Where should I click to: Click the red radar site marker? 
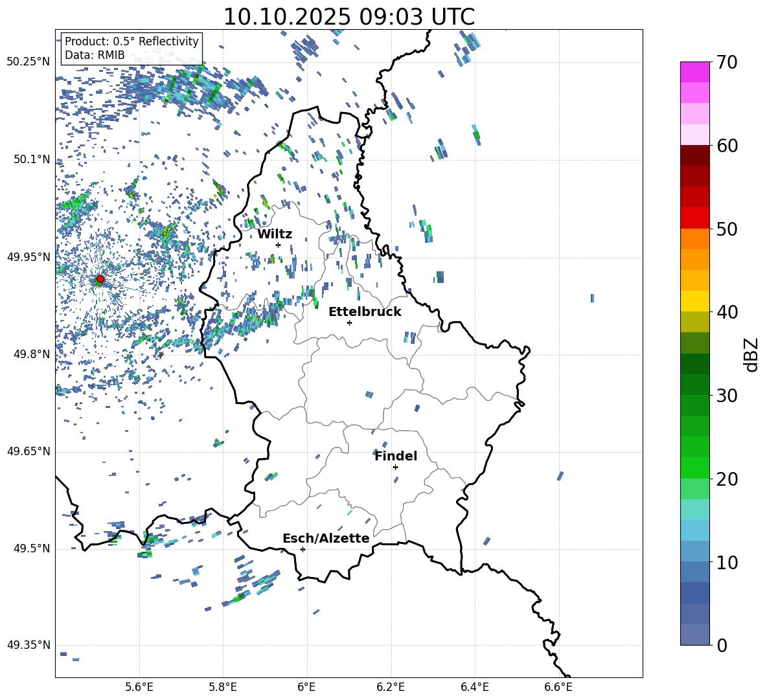pos(100,279)
